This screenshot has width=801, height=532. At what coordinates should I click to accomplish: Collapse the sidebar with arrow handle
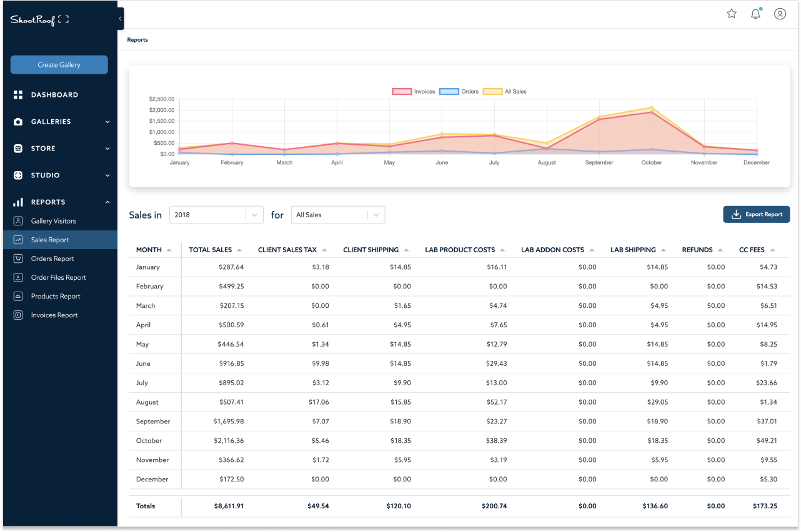(x=120, y=19)
